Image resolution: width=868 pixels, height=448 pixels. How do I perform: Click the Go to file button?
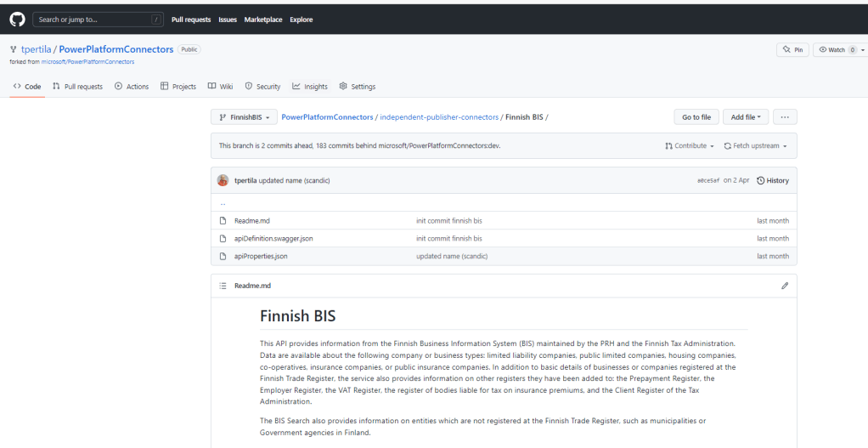696,116
